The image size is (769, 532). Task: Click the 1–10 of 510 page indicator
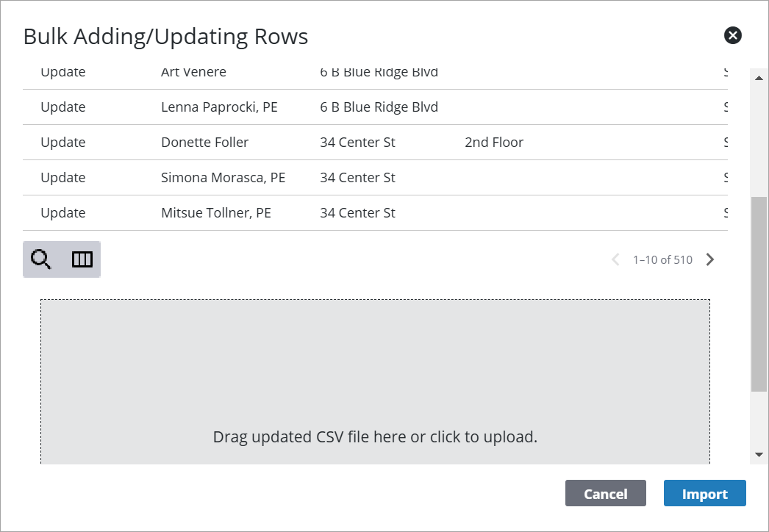(662, 259)
